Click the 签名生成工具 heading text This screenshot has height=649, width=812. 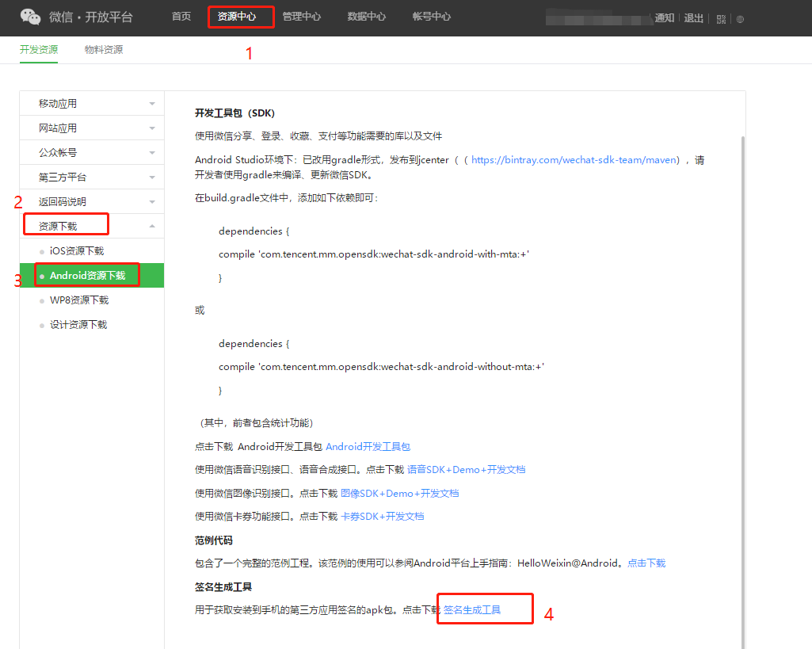223,587
